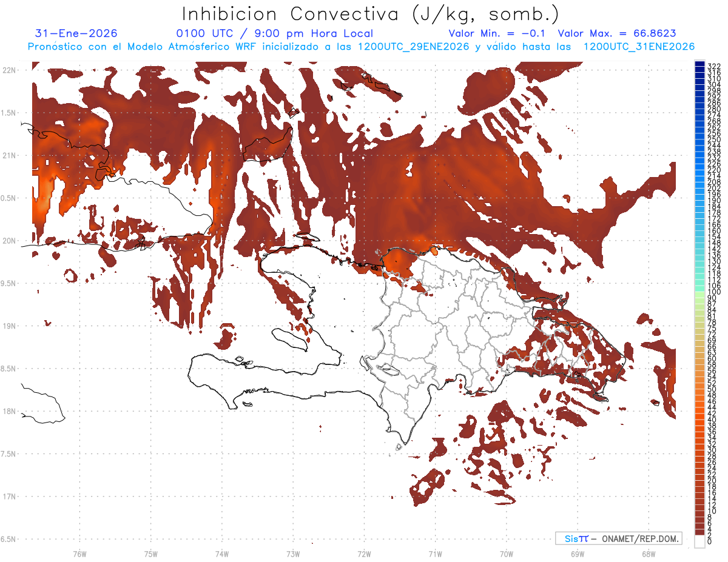Click the "70W" longitude label

click(x=506, y=554)
